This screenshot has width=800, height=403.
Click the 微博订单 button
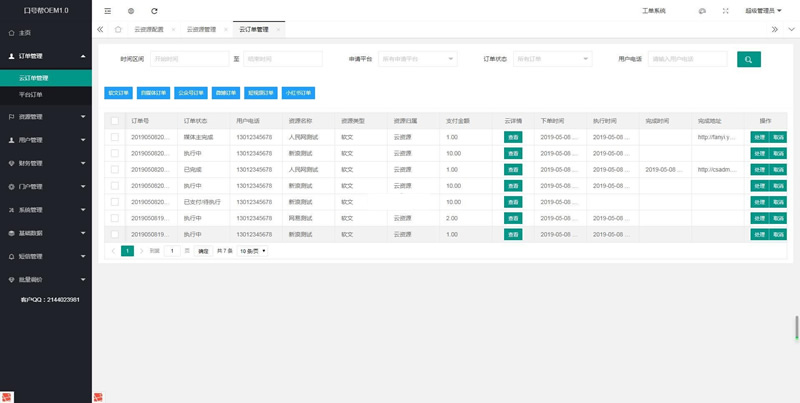(x=226, y=93)
